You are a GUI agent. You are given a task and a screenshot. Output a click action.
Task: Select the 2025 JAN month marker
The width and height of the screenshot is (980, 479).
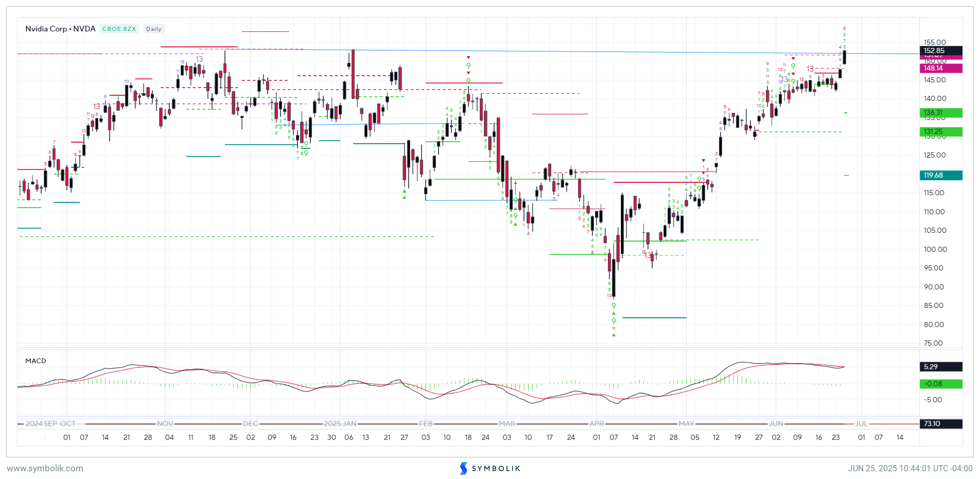(340, 423)
